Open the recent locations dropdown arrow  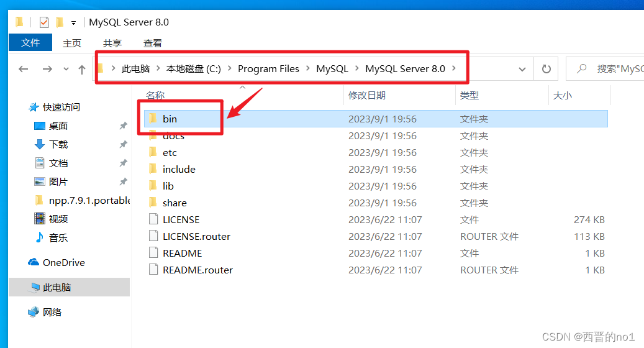click(66, 69)
